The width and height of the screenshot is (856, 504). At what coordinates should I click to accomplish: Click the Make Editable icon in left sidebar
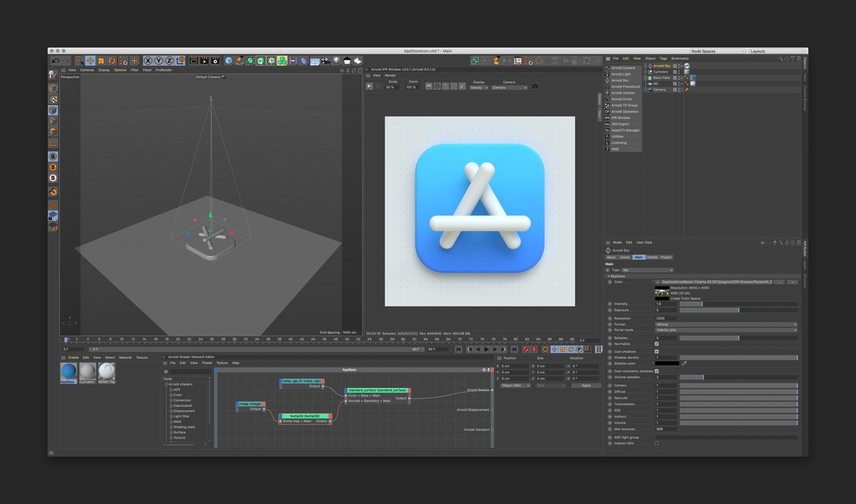[53, 74]
